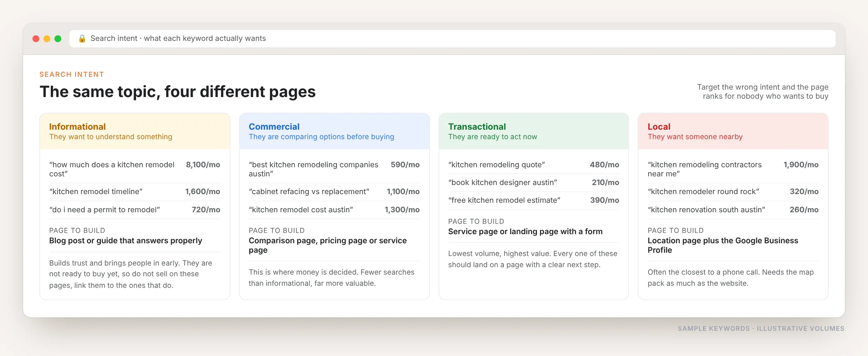Viewport: 868px width, 356px height.
Task: Click the 590/mo volume value
Action: (x=405, y=164)
